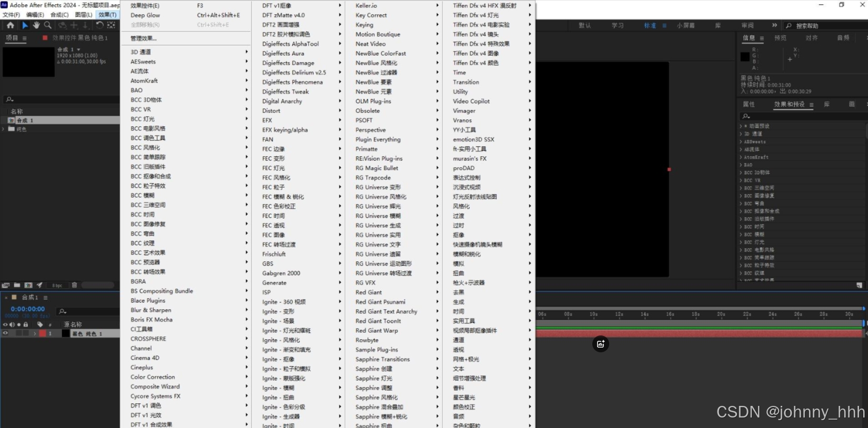The width and height of the screenshot is (868, 428).
Task: Toggle visibility eye of 黑色 纯色 1 layer
Action: coord(5,333)
